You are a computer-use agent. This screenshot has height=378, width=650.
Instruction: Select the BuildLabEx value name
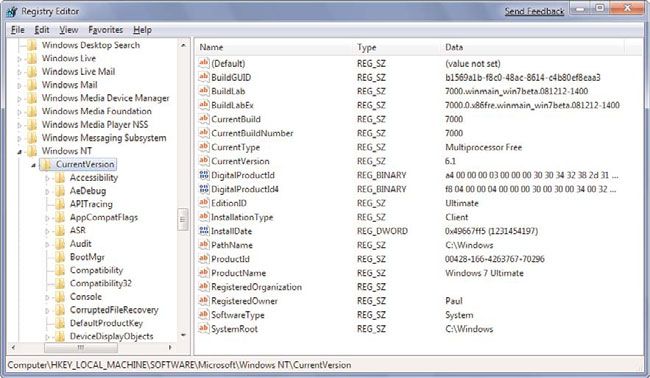tap(232, 105)
